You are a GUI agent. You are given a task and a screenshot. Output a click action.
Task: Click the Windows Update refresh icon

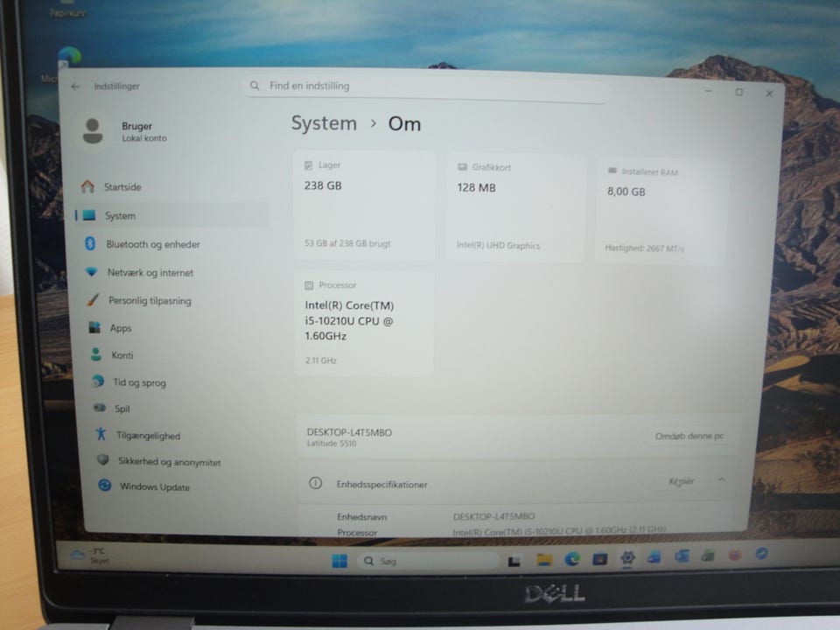click(104, 486)
